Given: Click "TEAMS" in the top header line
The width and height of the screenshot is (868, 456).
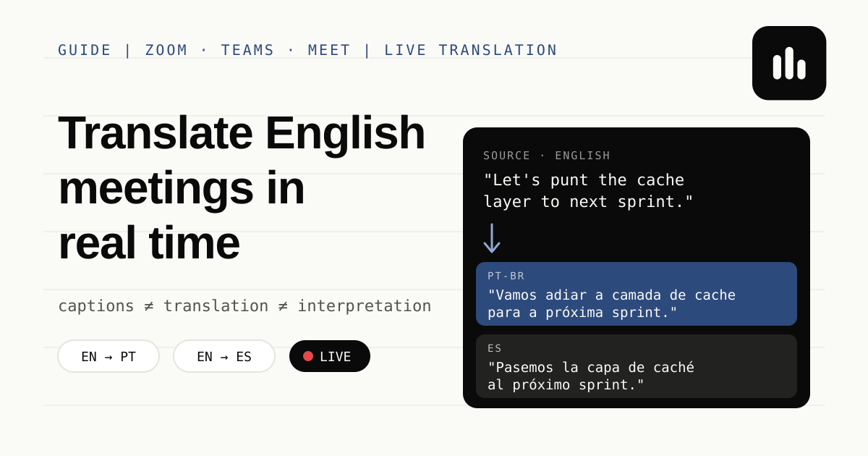Looking at the screenshot, I should pos(248,50).
